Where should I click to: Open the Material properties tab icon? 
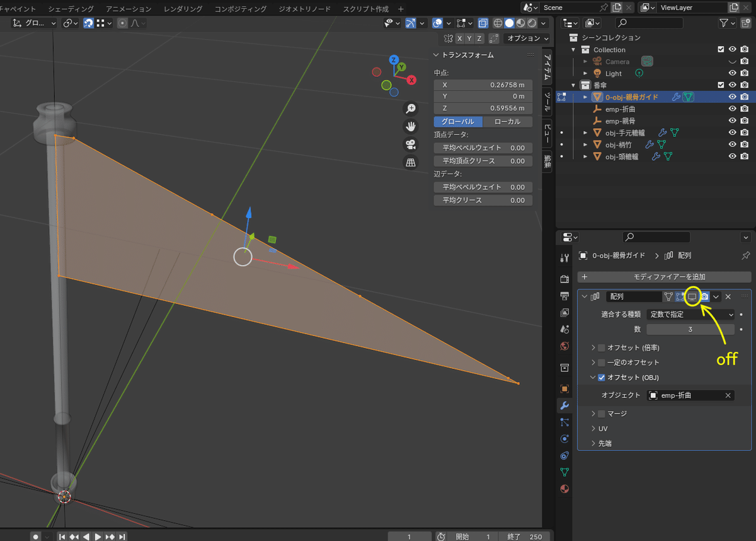[564, 489]
